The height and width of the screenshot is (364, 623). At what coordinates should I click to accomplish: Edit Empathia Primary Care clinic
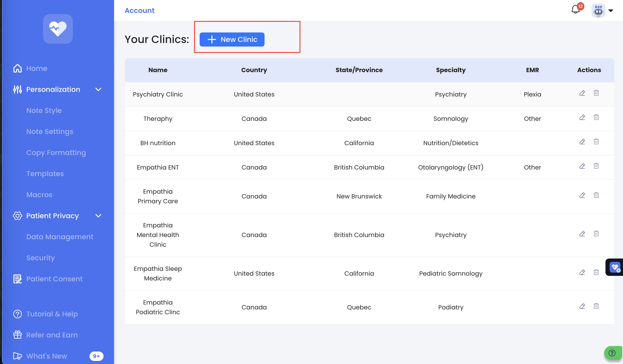click(582, 195)
